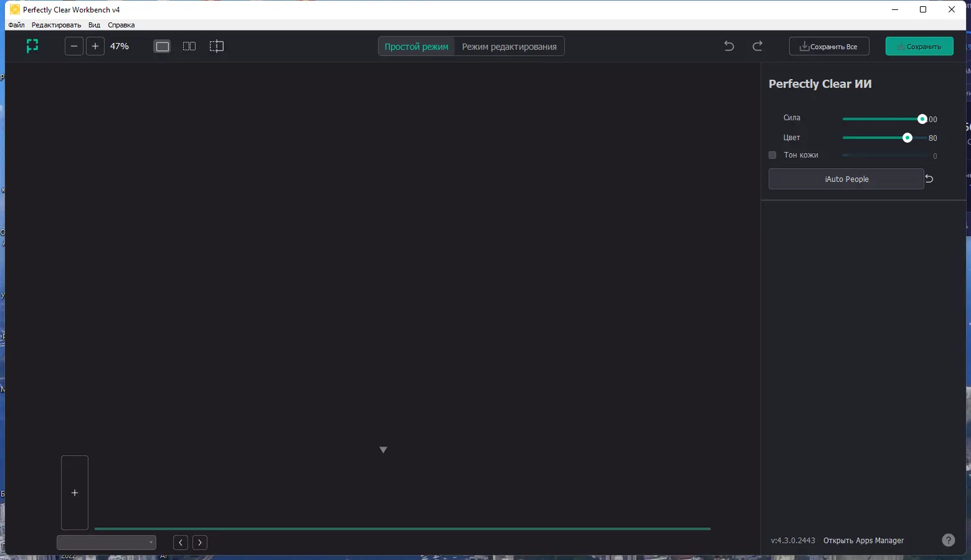Select the side-by-side compare view
This screenshot has height=560, width=971.
(x=189, y=46)
